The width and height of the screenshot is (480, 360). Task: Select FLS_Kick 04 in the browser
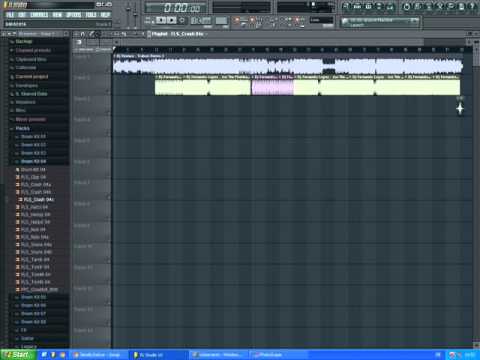[x=33, y=230]
